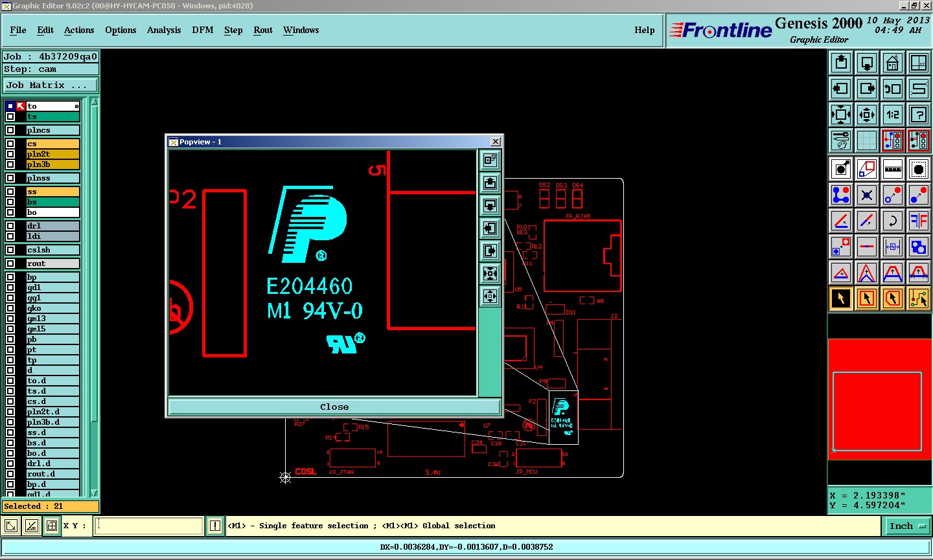The image size is (933, 560).
Task: Click the pan right icon in right toolbar
Action: coord(867,89)
